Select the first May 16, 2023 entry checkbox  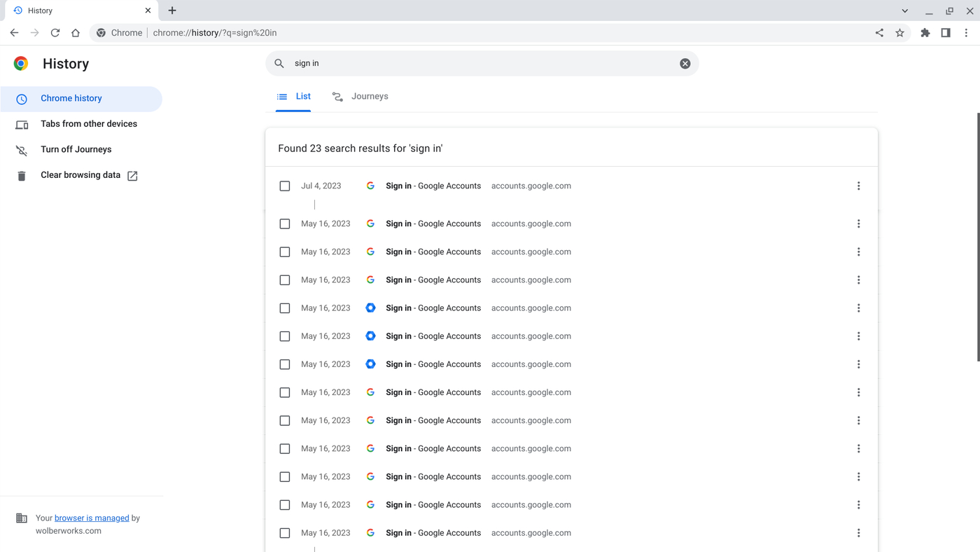[285, 223]
